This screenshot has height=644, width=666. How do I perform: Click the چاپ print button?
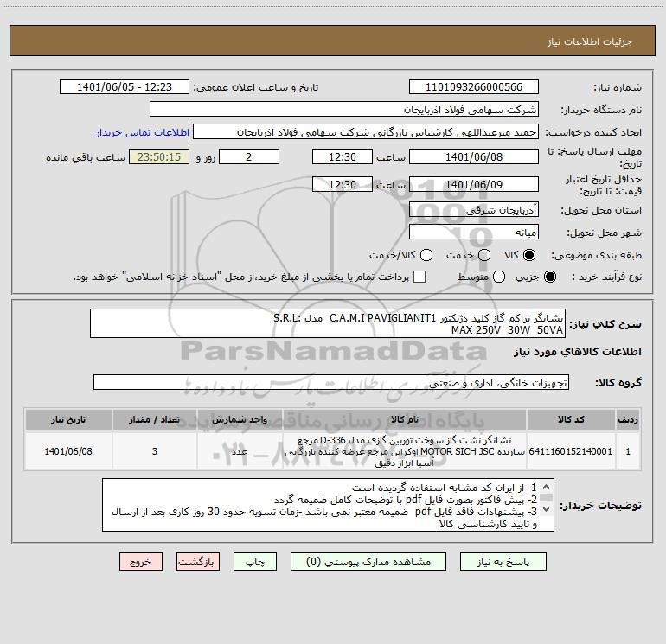pos(255,562)
